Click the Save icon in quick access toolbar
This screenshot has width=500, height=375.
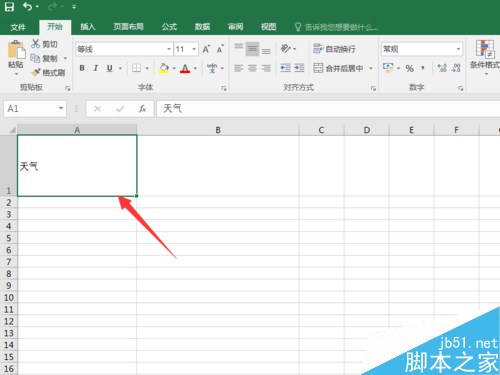pyautogui.click(x=9, y=6)
